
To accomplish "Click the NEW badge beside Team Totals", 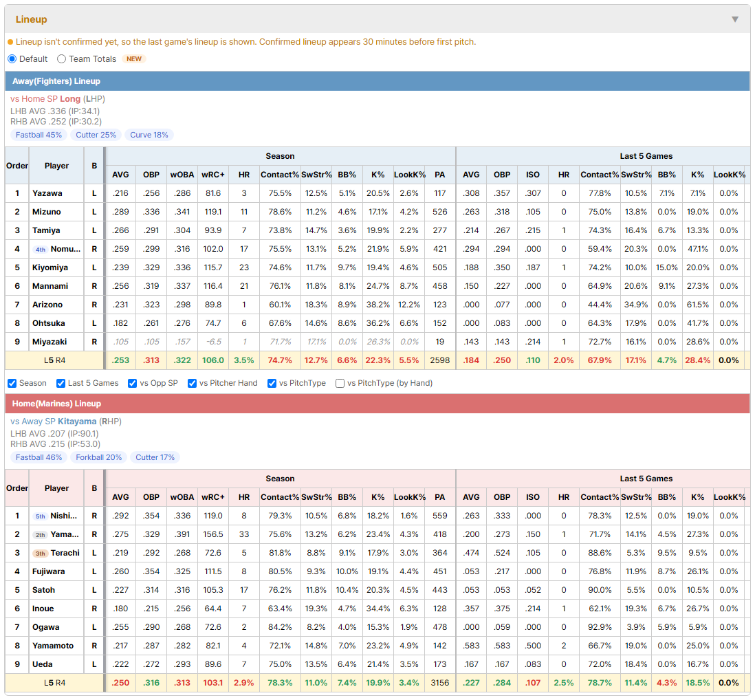I will pos(134,58).
